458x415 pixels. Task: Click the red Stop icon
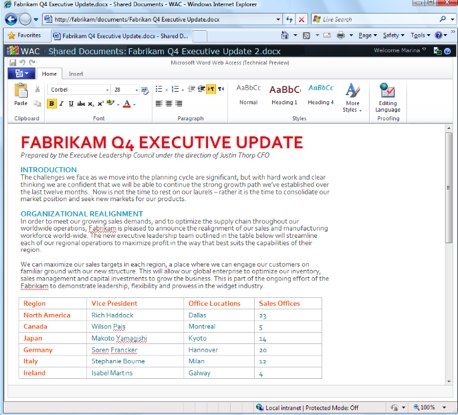point(301,19)
